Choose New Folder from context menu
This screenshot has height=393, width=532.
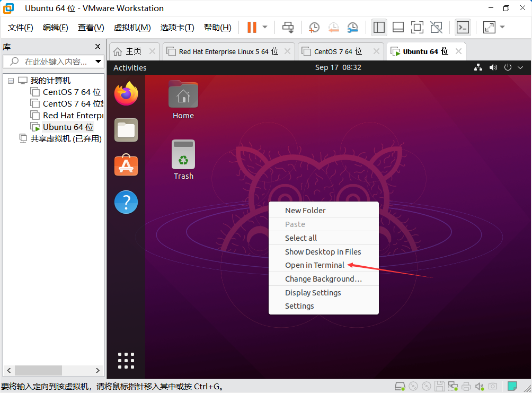tap(324, 211)
